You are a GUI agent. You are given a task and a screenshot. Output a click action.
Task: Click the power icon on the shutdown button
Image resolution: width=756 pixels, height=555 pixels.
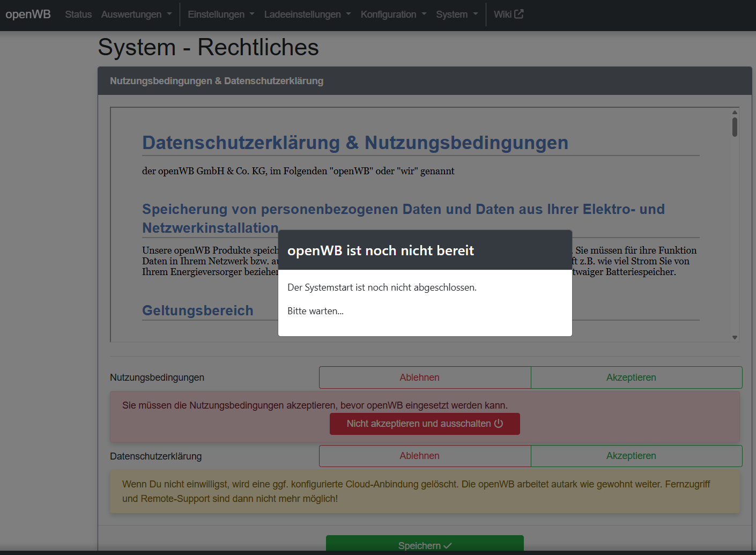(x=499, y=424)
